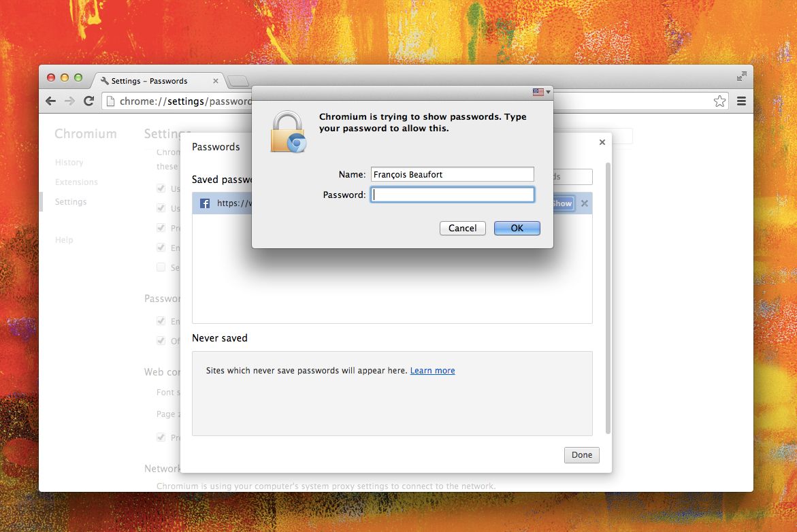
Task: Click the red close window button
Action: [51, 78]
